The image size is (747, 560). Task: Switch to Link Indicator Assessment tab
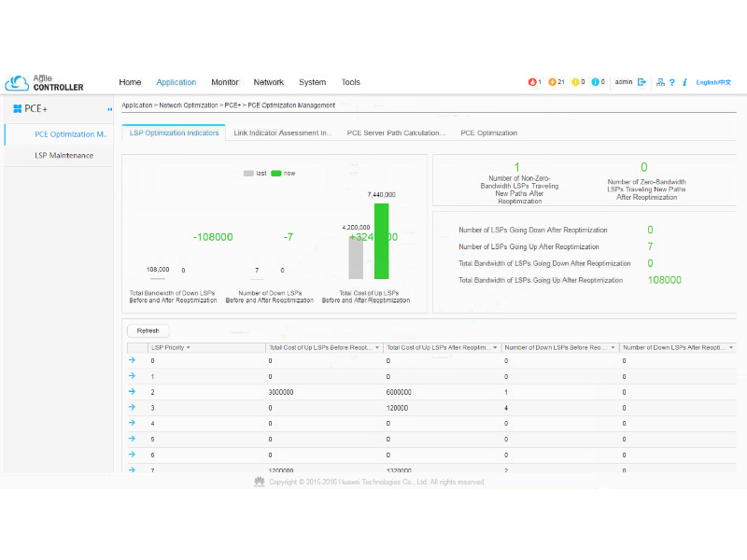coord(283,133)
